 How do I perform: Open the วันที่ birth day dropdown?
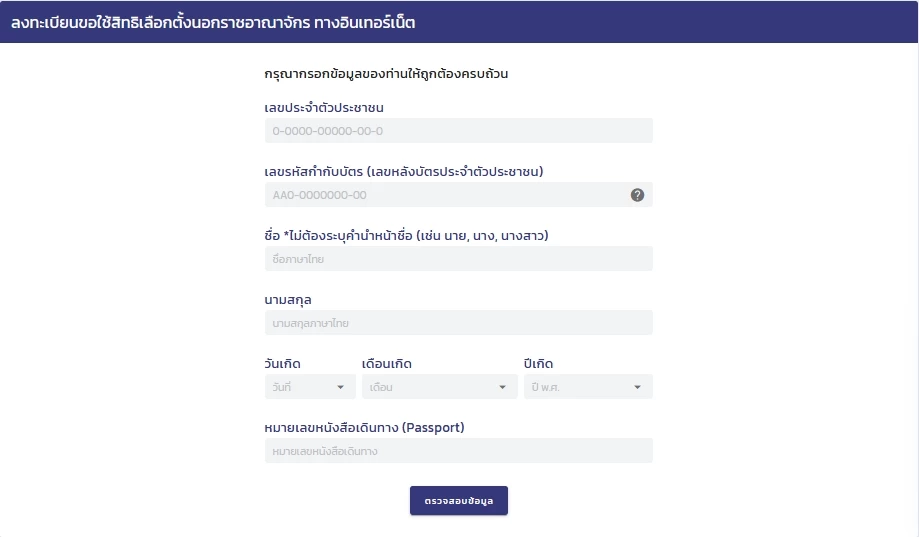click(310, 387)
